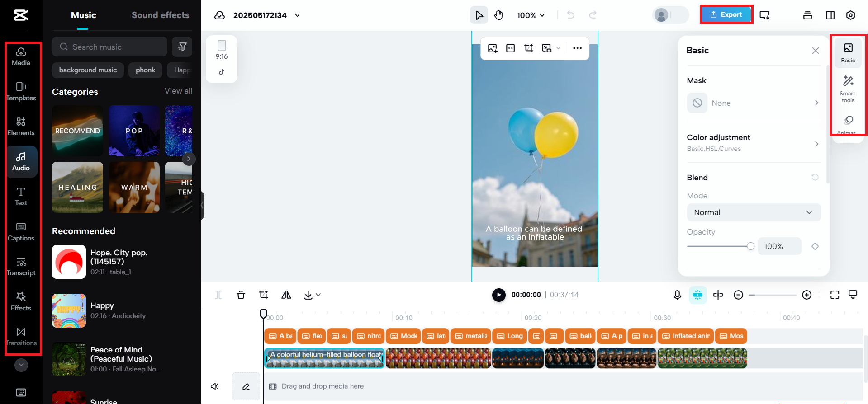
Task: Zoom in the timeline with plus icon
Action: [806, 295]
